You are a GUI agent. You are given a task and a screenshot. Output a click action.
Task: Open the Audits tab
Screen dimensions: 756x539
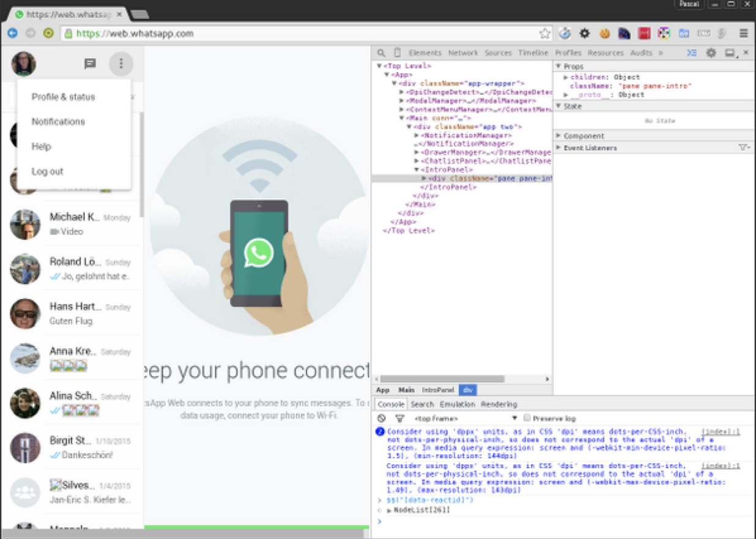[x=641, y=53]
